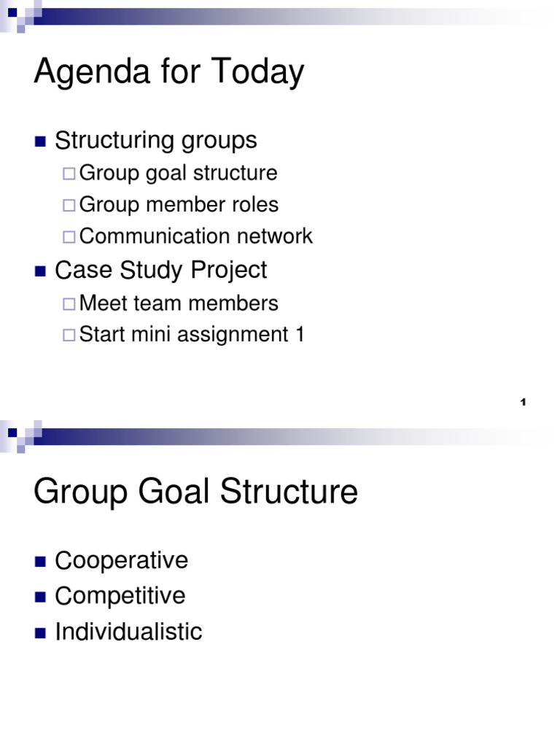The height and width of the screenshot is (747, 560).
Task: Check the box beside "Communication network"
Action: click(69, 236)
